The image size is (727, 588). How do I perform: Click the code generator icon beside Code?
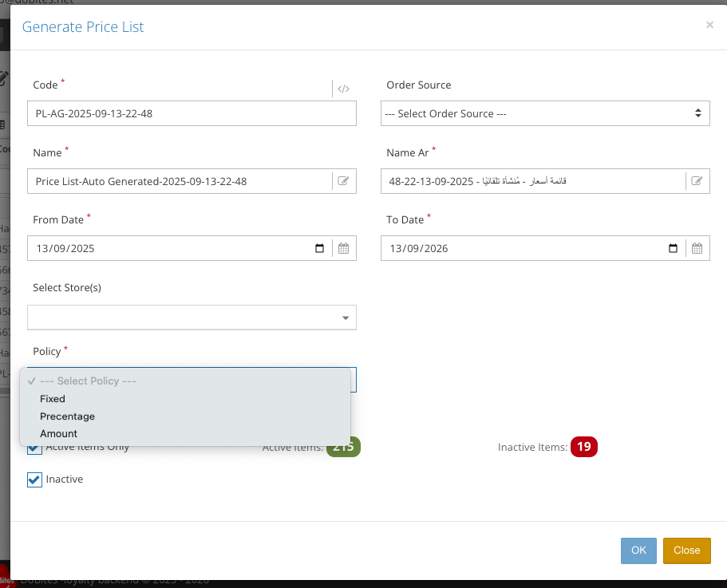pos(343,89)
